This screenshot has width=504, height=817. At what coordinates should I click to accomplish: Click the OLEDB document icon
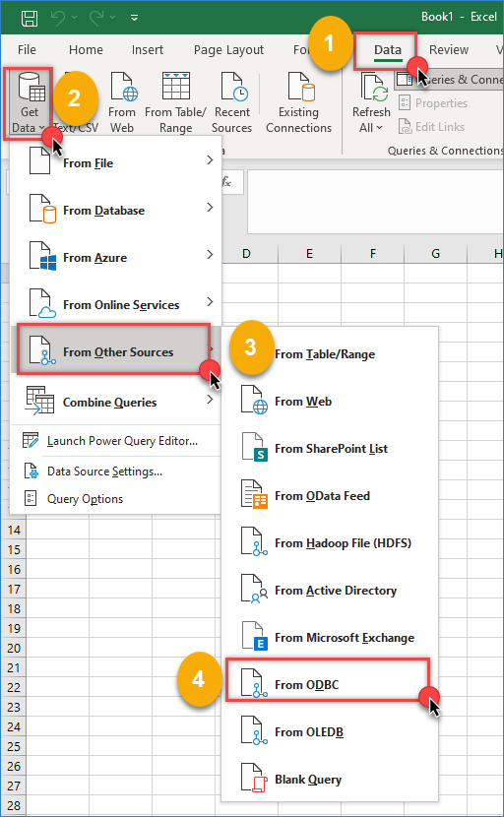[x=254, y=731]
